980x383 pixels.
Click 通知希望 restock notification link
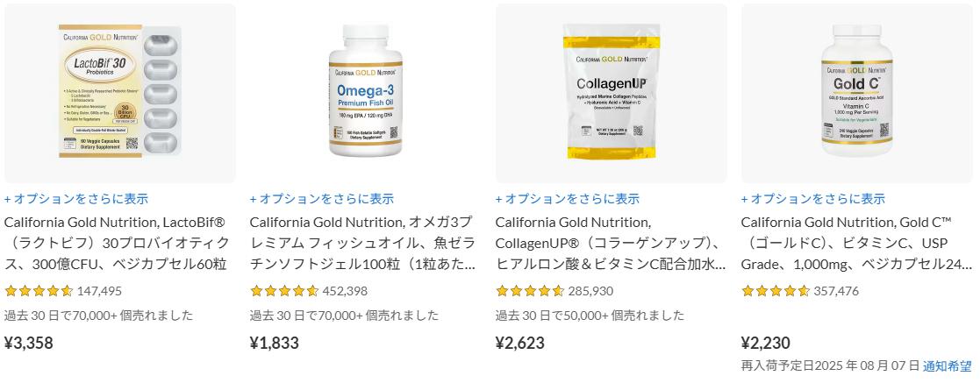(948, 365)
